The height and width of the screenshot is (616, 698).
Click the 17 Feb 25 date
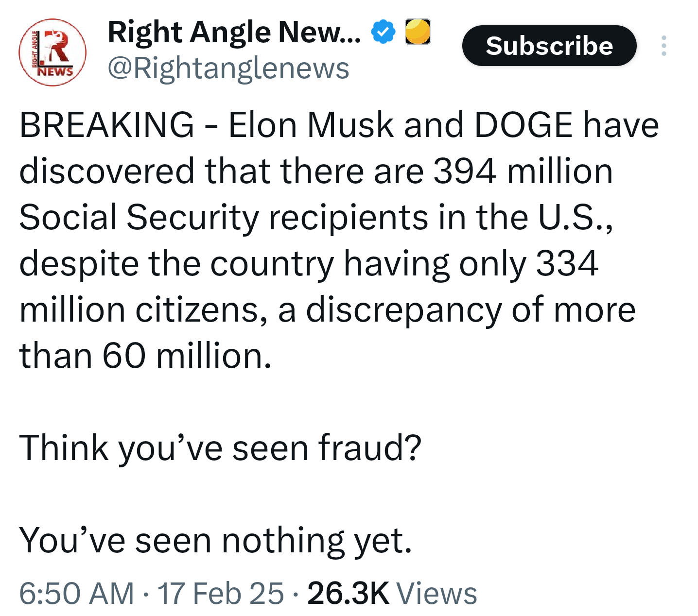(x=220, y=593)
